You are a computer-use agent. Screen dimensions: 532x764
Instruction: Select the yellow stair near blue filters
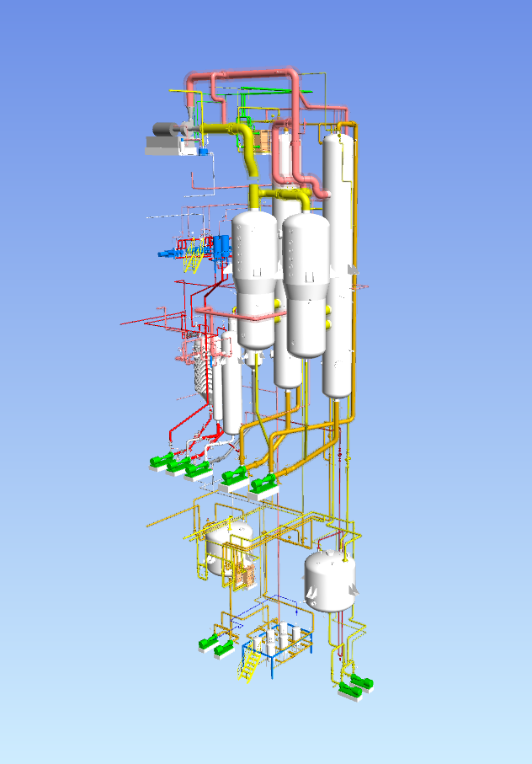point(193,256)
